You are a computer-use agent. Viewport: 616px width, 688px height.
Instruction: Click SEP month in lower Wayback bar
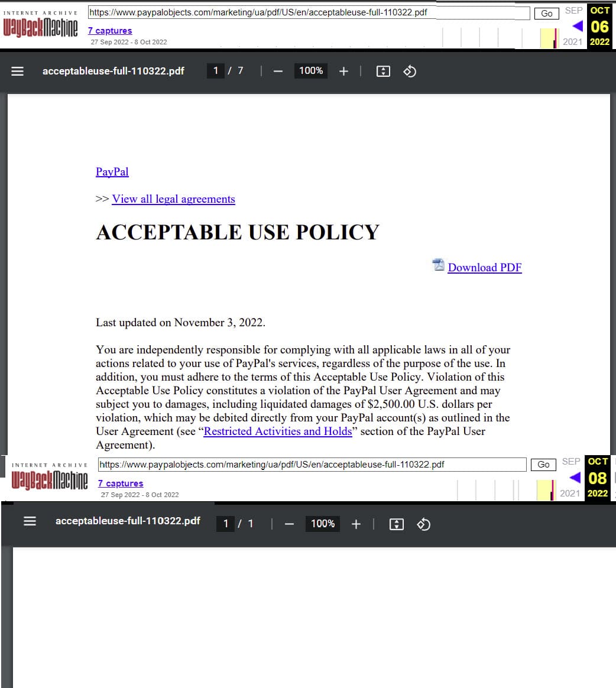(x=571, y=462)
